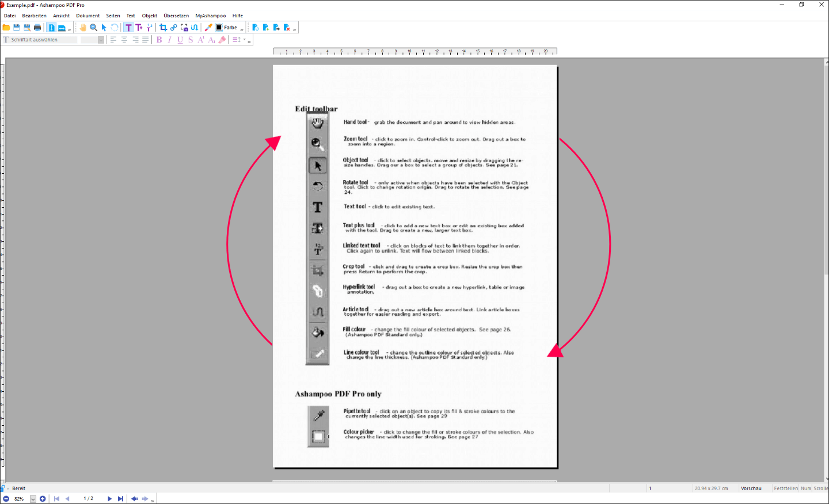Print the document using the printer icon
The width and height of the screenshot is (829, 504).
37,28
